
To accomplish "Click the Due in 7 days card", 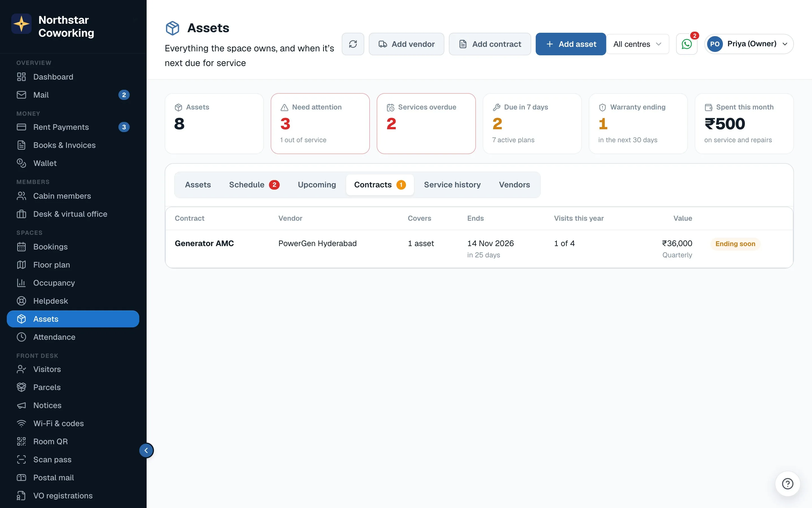I will [x=532, y=124].
